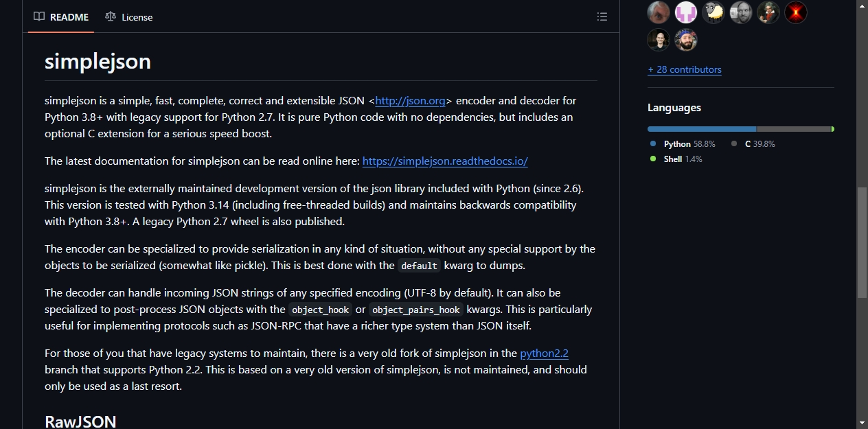Image resolution: width=868 pixels, height=429 pixels.
Task: Select the Python 58.8% language entry
Action: (x=683, y=144)
